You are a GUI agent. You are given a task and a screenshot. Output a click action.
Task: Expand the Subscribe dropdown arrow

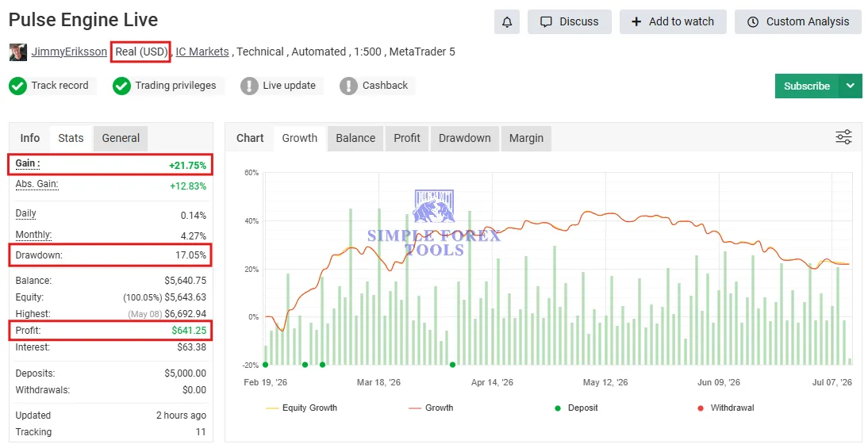coord(851,86)
